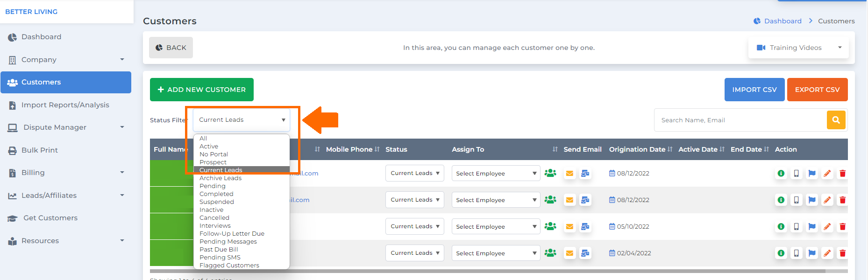Click the green group icon in the 02/04/2022 row
Image resolution: width=868 pixels, height=280 pixels.
pos(550,252)
